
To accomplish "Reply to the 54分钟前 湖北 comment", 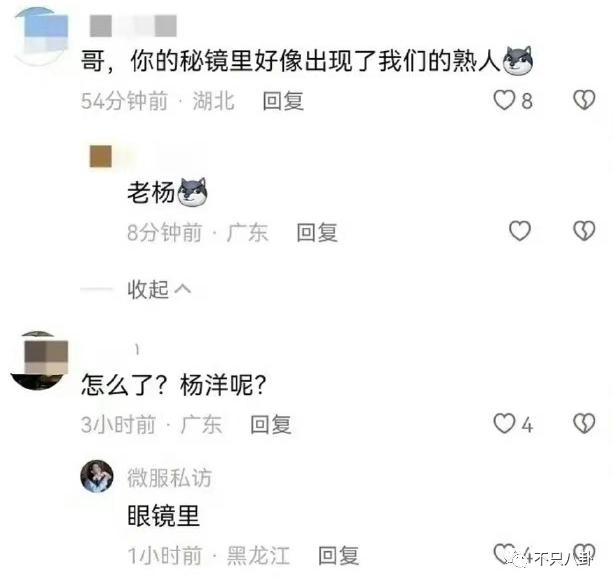I will tap(283, 101).
